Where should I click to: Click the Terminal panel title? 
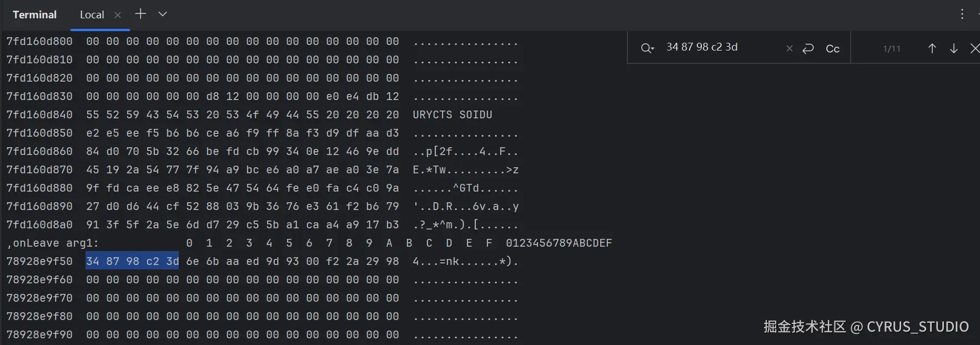coord(34,15)
